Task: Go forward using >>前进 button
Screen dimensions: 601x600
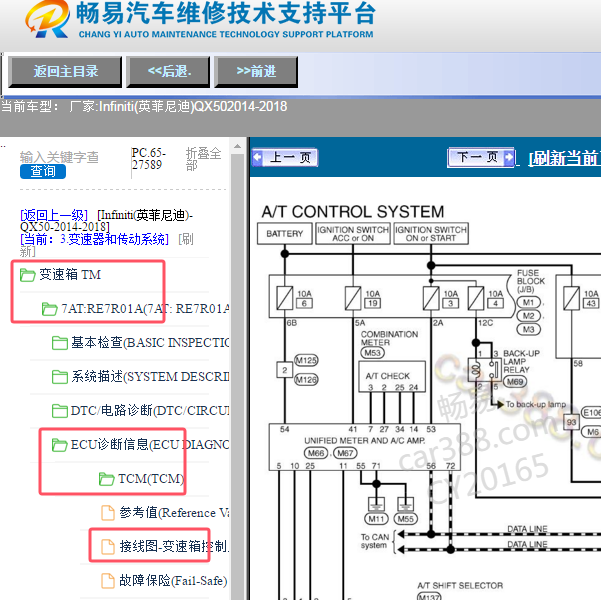Action: click(x=256, y=72)
